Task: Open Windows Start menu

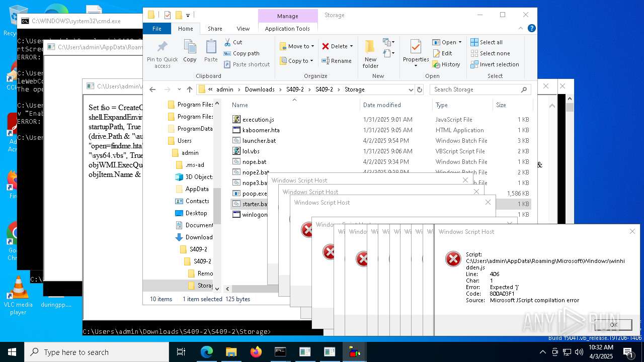Action: [12, 352]
